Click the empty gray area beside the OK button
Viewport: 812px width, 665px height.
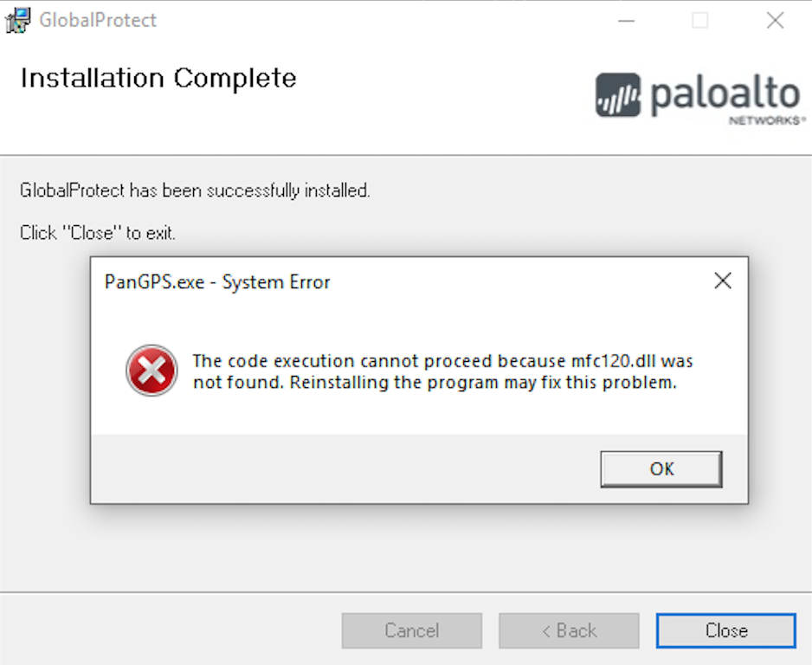(346, 468)
